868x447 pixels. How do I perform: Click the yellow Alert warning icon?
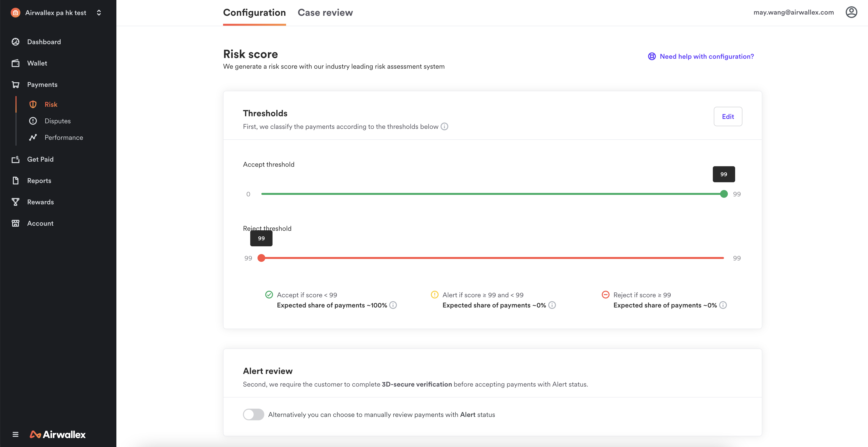click(x=435, y=295)
